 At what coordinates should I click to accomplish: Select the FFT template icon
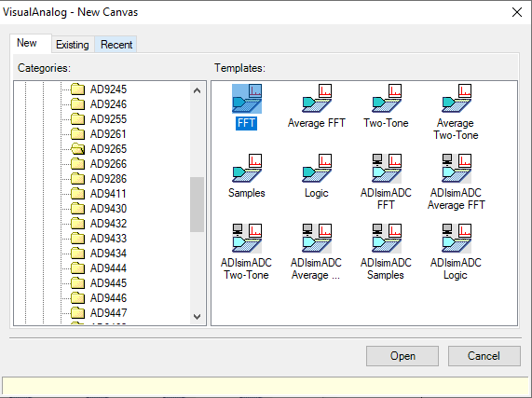click(247, 99)
